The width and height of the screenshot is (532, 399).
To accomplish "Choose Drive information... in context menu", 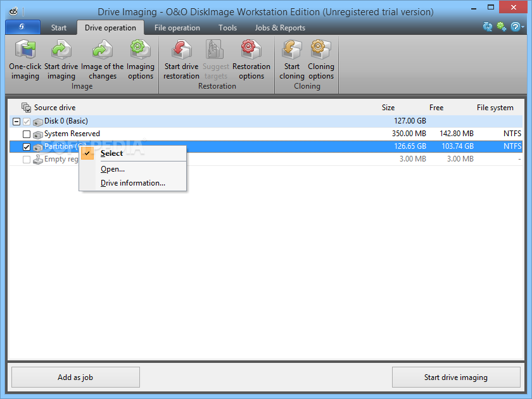I will coord(132,183).
